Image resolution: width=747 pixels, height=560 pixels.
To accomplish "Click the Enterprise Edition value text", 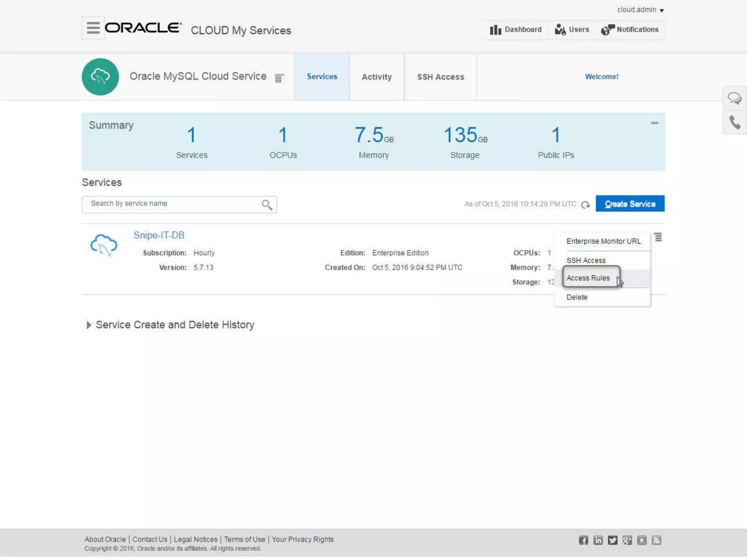I will pyautogui.click(x=400, y=253).
